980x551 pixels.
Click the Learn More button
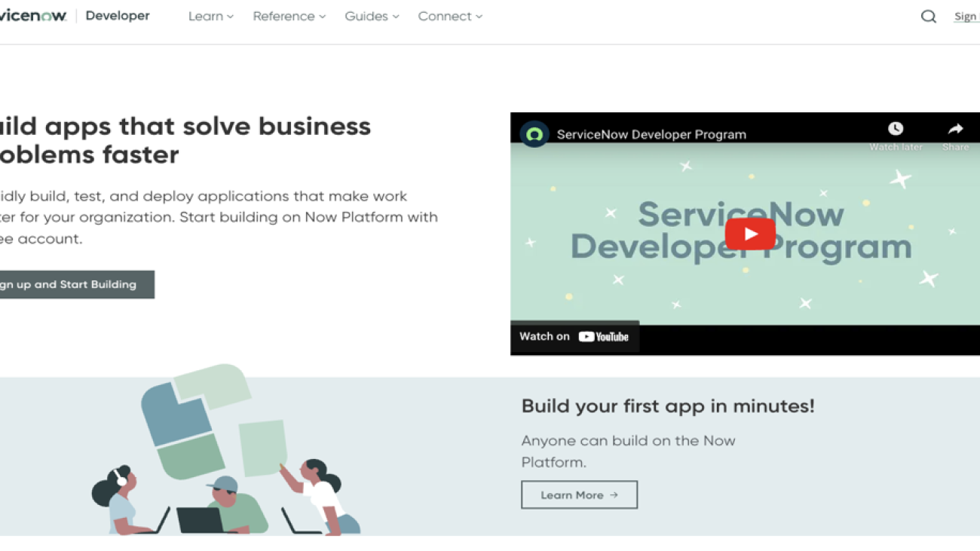(x=579, y=495)
